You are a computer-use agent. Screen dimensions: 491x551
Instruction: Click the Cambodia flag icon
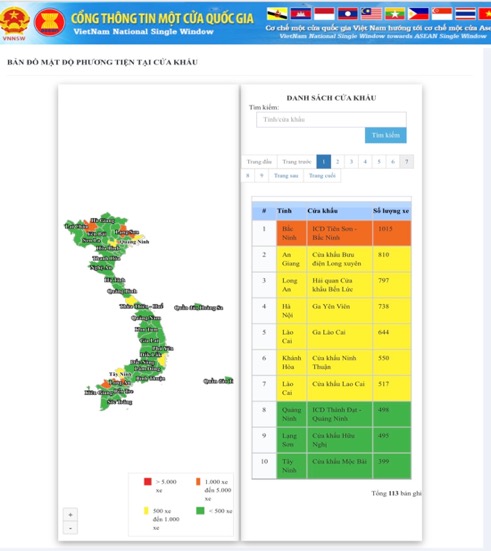(x=301, y=14)
